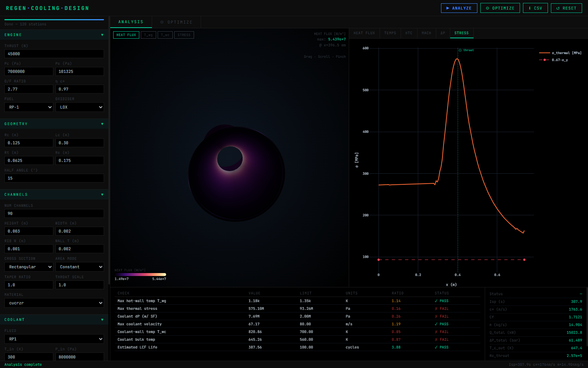Click the η c* efficiency field
Viewport: 588px width, 368px height.
(x=80, y=89)
